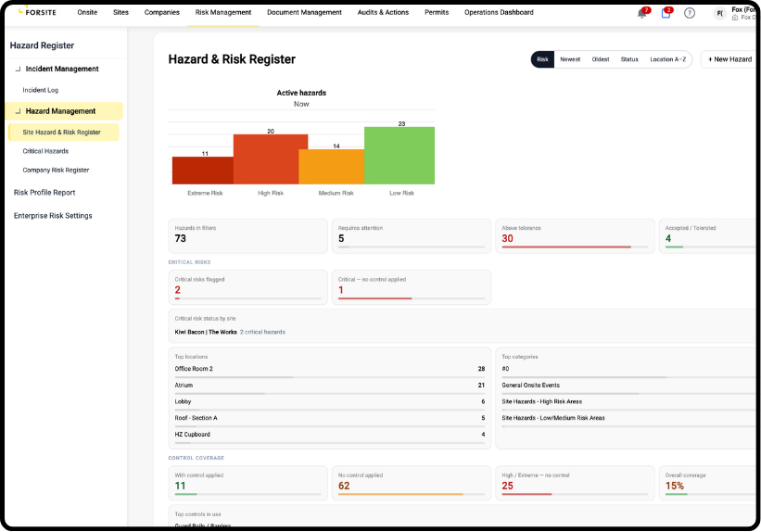The image size is (761, 532).
Task: Open the Accepted / Tolerated card
Action: pos(709,236)
